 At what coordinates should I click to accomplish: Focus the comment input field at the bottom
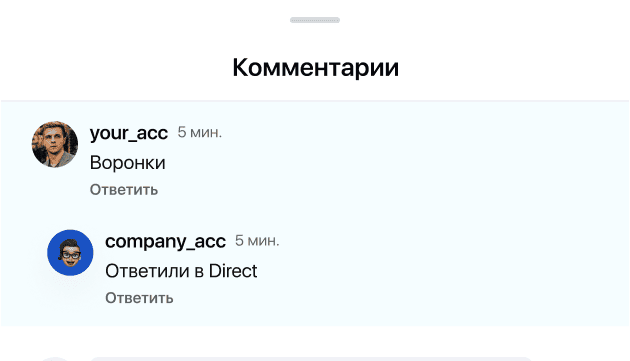point(311,359)
